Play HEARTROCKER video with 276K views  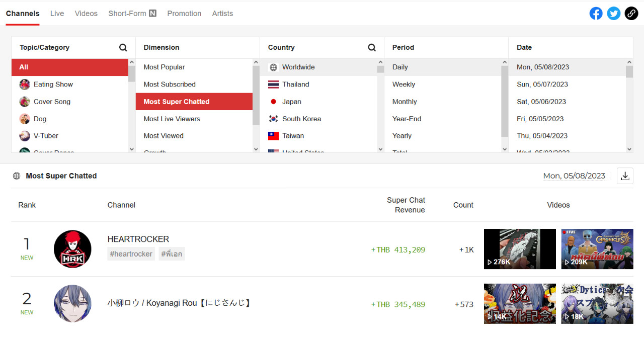click(520, 249)
